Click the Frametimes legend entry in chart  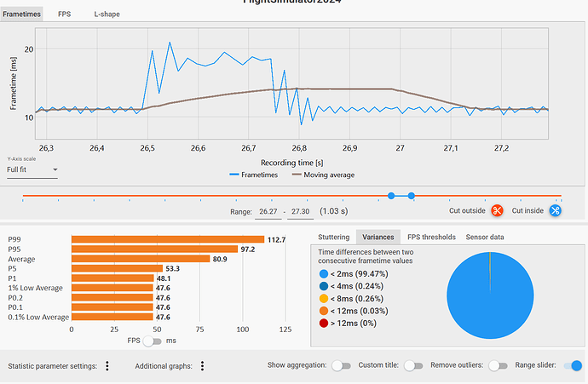point(258,175)
